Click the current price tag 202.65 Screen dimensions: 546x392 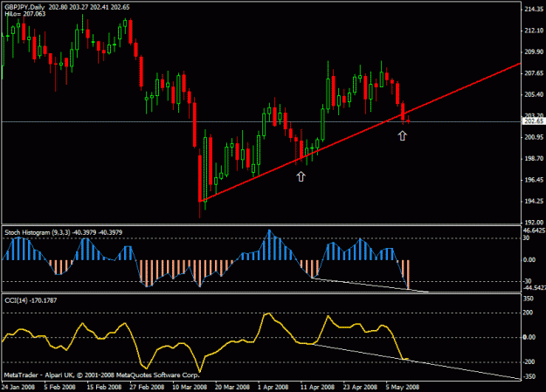(x=534, y=121)
